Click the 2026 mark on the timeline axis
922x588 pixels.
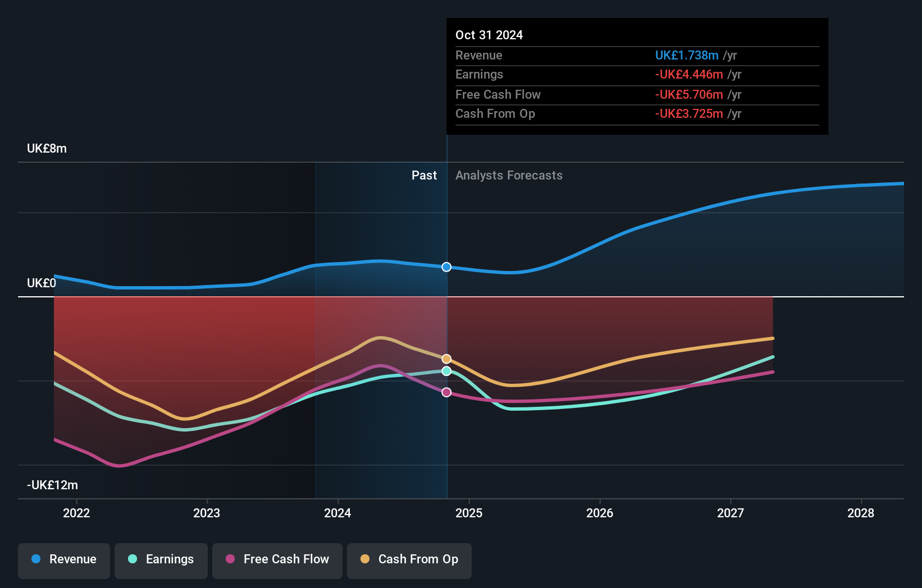pos(600,513)
